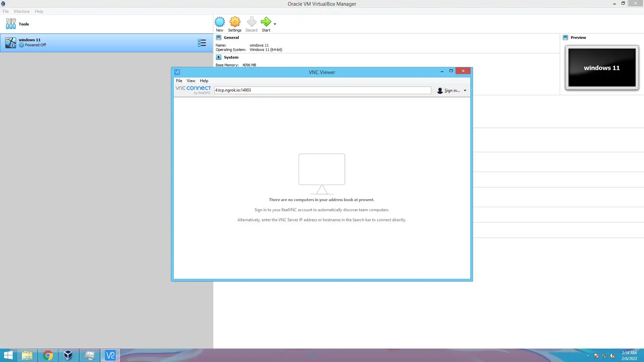Screen dimensions: 644x362
Task: Open VNC Viewer View menu
Action: [x=191, y=81]
